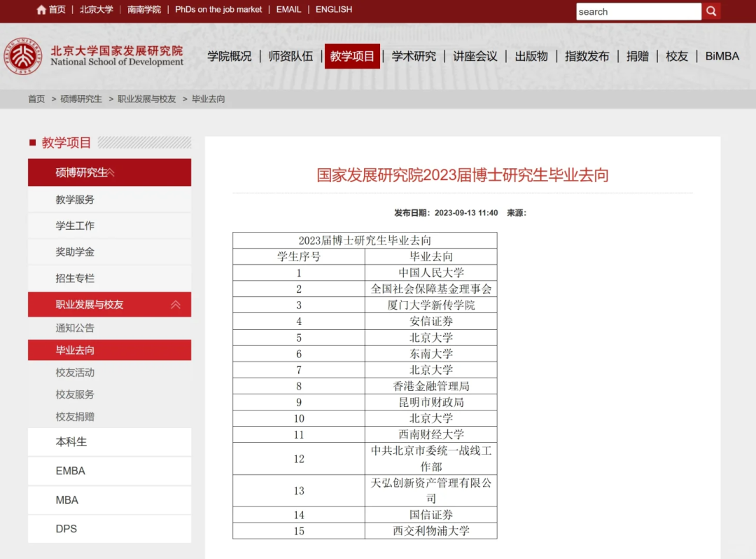Open the 出版物 menu
The height and width of the screenshot is (559, 756).
pyautogui.click(x=531, y=57)
